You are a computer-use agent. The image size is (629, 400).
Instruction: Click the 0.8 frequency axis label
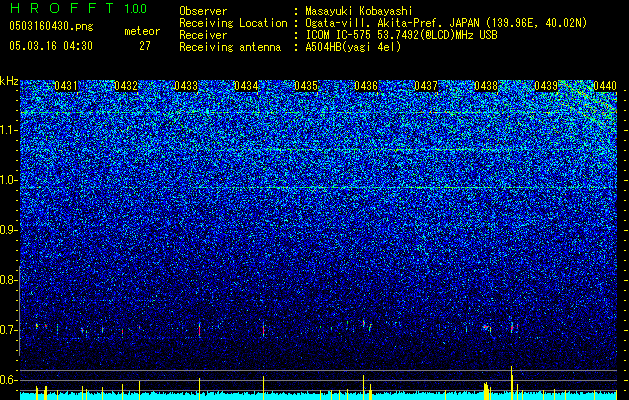(x=8, y=280)
